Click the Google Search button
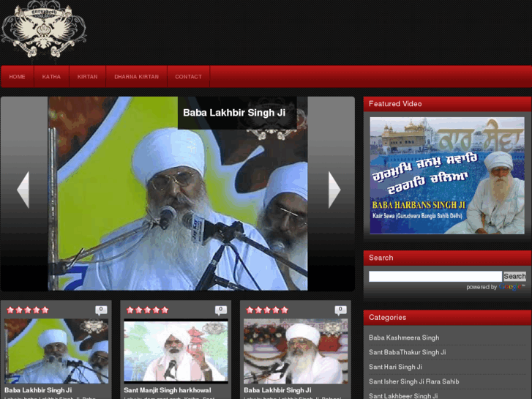The image size is (532, 399). point(514,276)
